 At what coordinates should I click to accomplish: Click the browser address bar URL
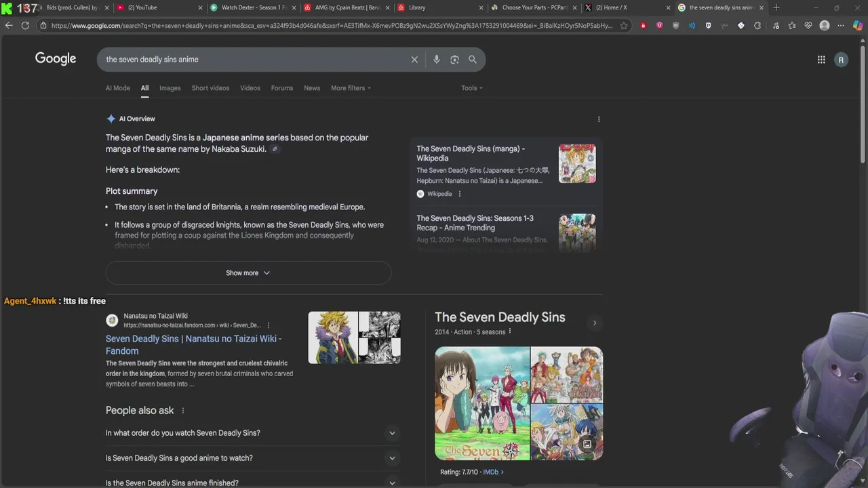click(x=331, y=26)
